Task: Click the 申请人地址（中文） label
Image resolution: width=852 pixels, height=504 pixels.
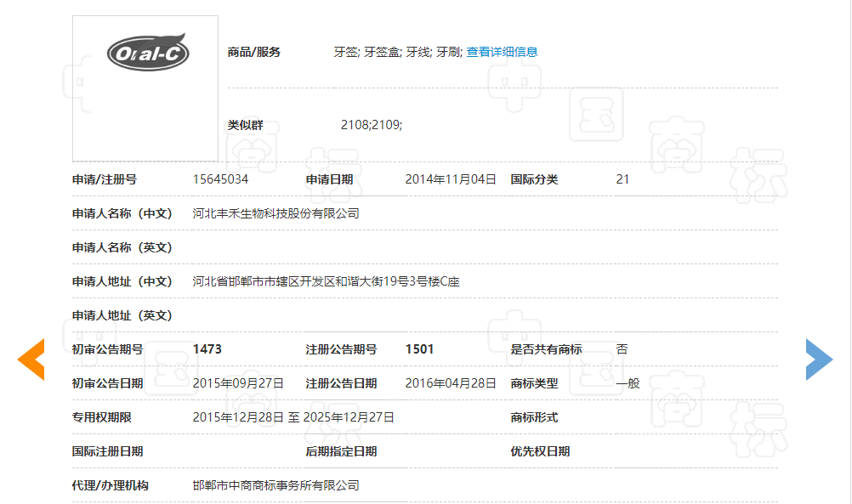Action: tap(122, 281)
